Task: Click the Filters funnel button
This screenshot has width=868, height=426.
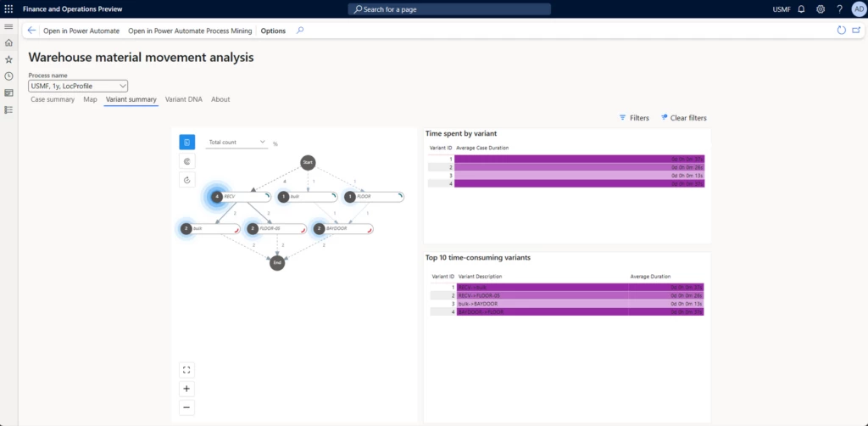Action: [x=634, y=118]
